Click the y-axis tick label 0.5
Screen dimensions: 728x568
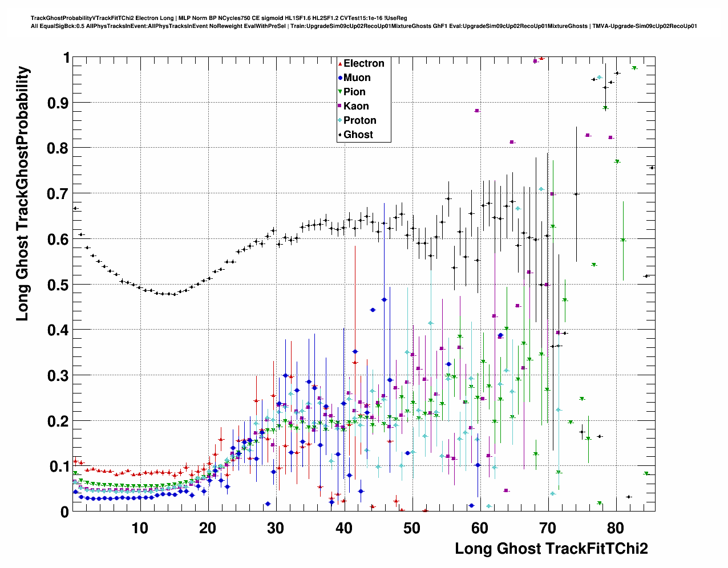click(x=58, y=285)
